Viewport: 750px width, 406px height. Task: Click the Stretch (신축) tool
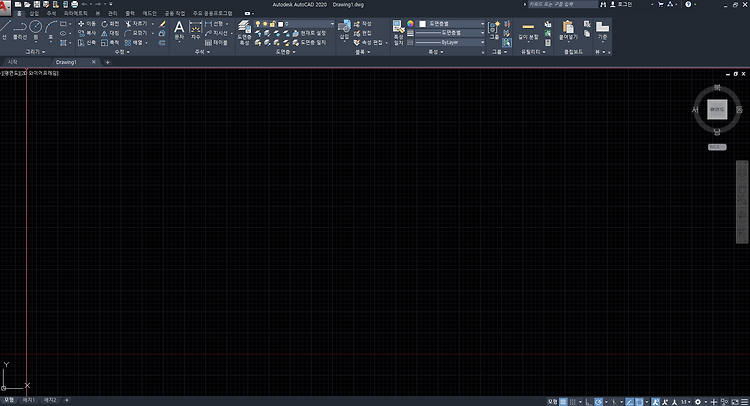pyautogui.click(x=87, y=43)
